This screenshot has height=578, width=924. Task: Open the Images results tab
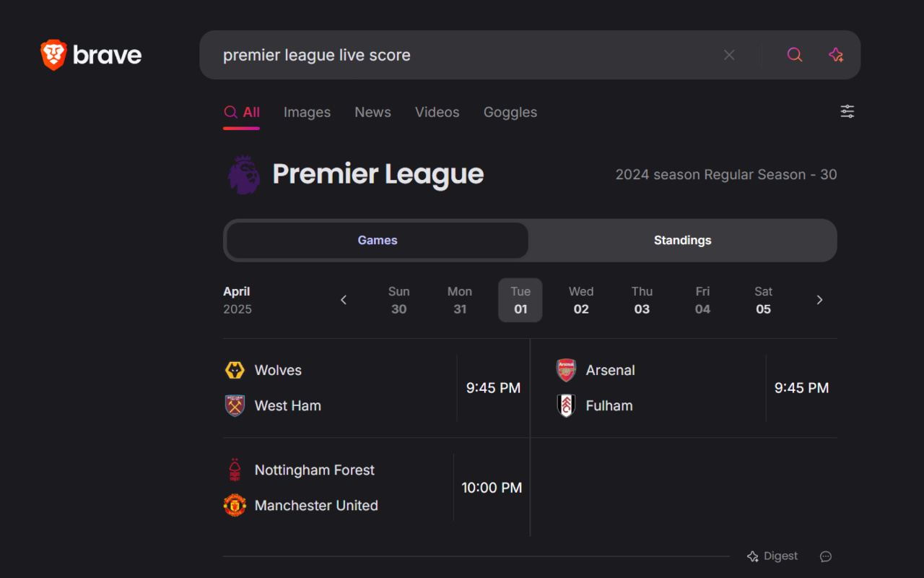pyautogui.click(x=307, y=112)
